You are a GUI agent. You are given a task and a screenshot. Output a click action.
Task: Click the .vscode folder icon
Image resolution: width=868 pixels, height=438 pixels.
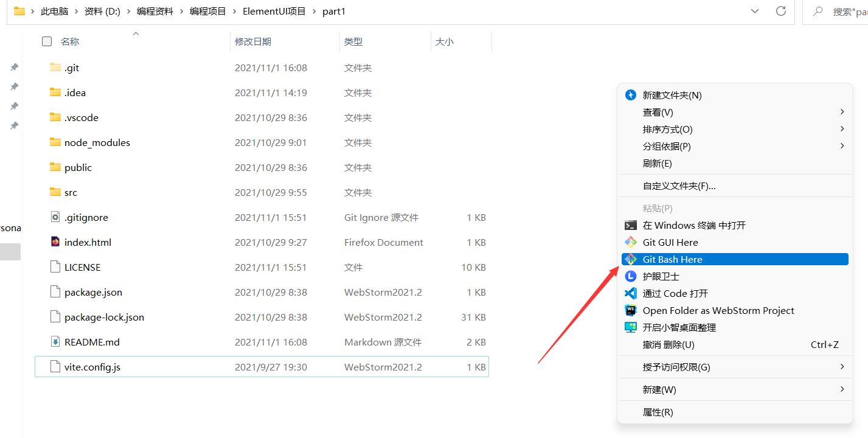55,117
